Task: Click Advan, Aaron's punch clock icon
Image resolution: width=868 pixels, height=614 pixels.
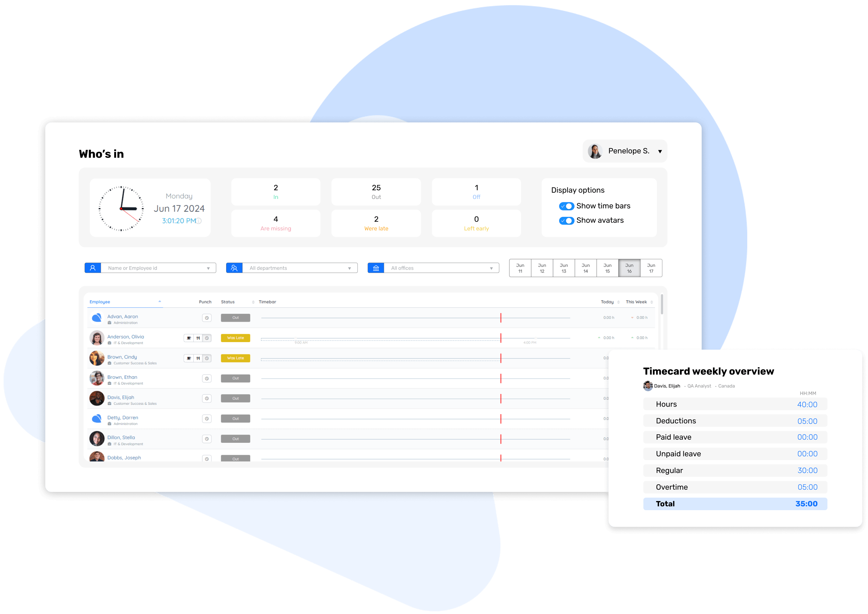Action: point(207,318)
